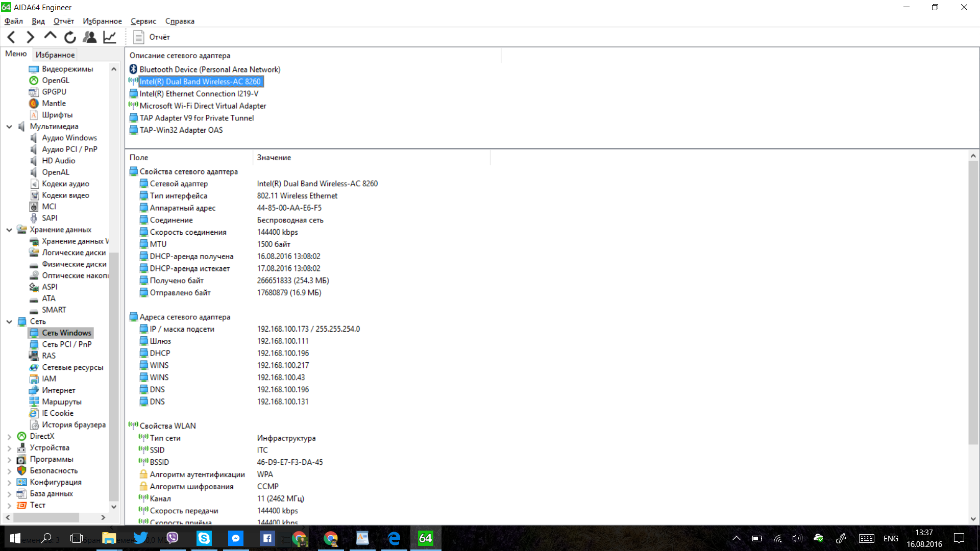Expand the Тест tree node
980x551 pixels.
click(x=9, y=505)
